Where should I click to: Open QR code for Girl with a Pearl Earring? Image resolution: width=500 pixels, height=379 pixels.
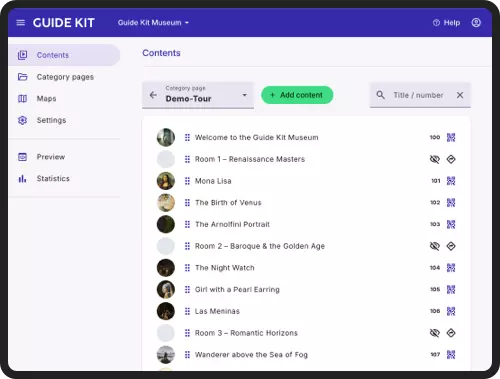[x=451, y=289]
